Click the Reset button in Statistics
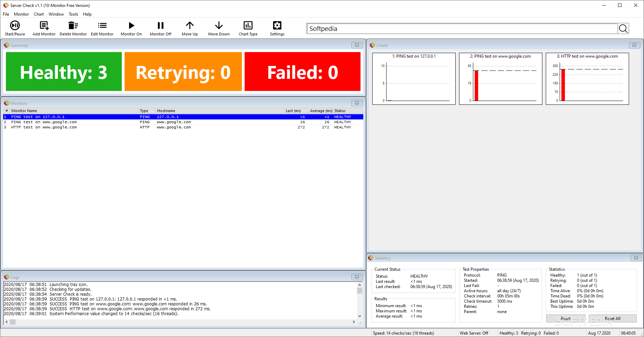The width and height of the screenshot is (644, 337). click(x=565, y=318)
